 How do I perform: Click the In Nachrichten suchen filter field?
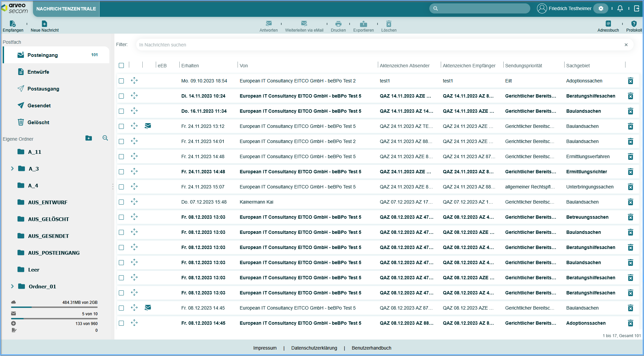380,45
